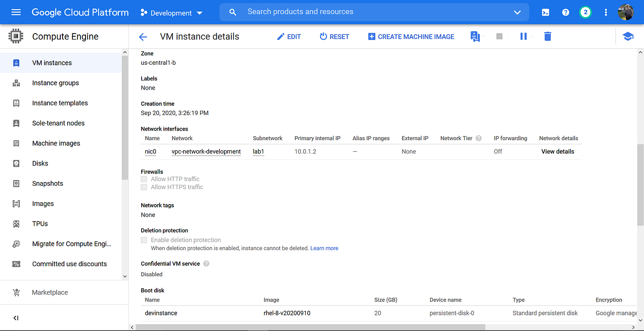644x331 pixels.
Task: Open Images in sidebar
Action: [x=61, y=204]
